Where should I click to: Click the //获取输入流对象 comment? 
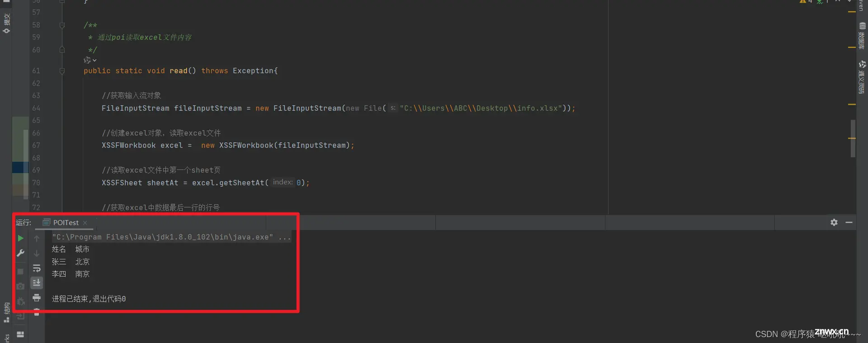pyautogui.click(x=131, y=96)
